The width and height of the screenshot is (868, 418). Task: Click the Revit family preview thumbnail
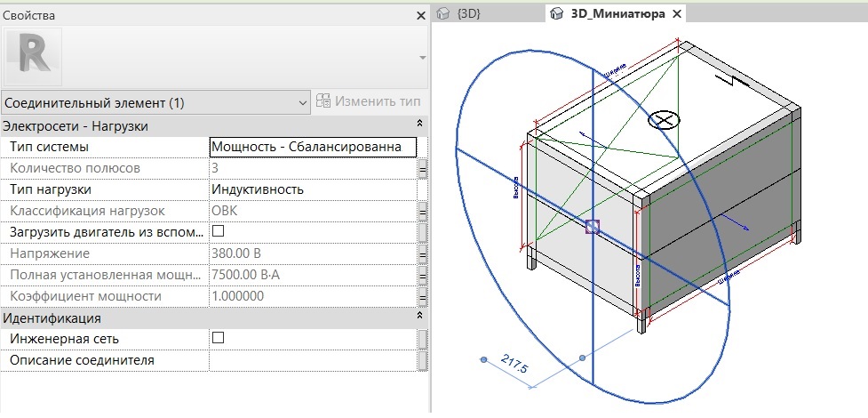pos(33,56)
